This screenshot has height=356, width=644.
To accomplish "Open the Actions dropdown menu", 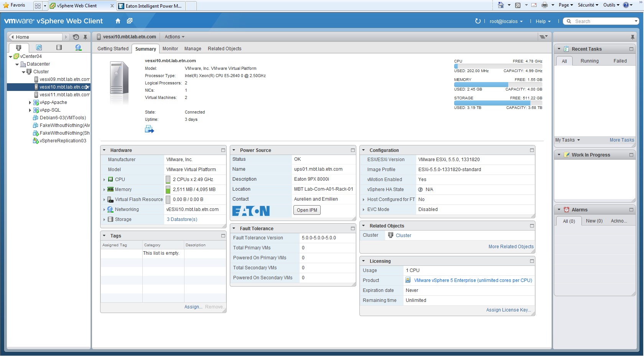I will 175,37.
